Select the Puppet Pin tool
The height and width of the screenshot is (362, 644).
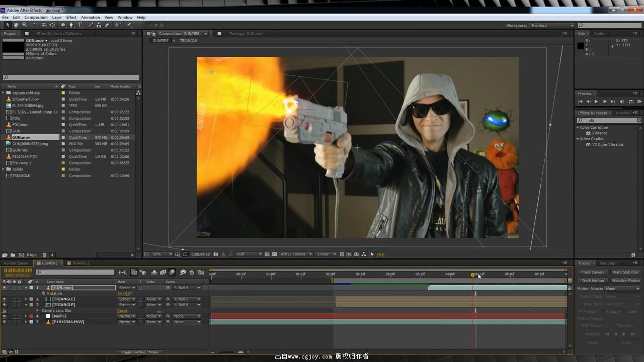pyautogui.click(x=129, y=25)
